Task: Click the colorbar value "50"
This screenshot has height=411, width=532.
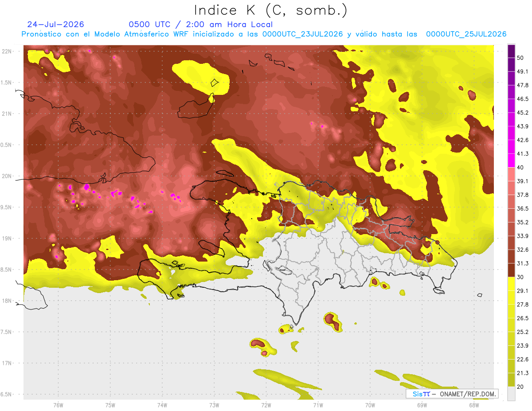Action: pyautogui.click(x=521, y=58)
